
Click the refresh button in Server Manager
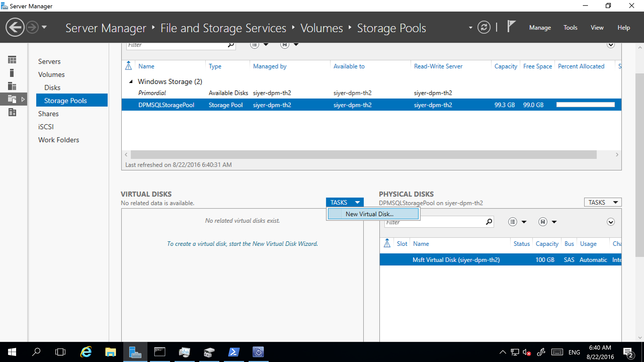tap(486, 27)
